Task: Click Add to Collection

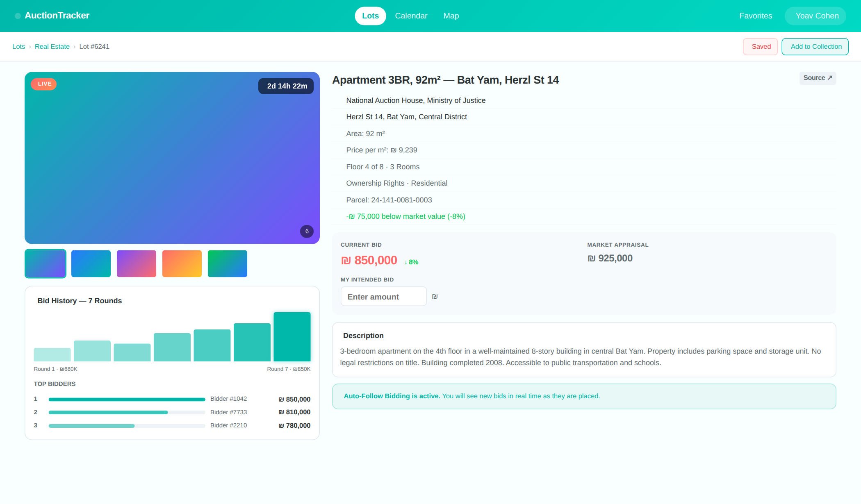Action: point(815,47)
